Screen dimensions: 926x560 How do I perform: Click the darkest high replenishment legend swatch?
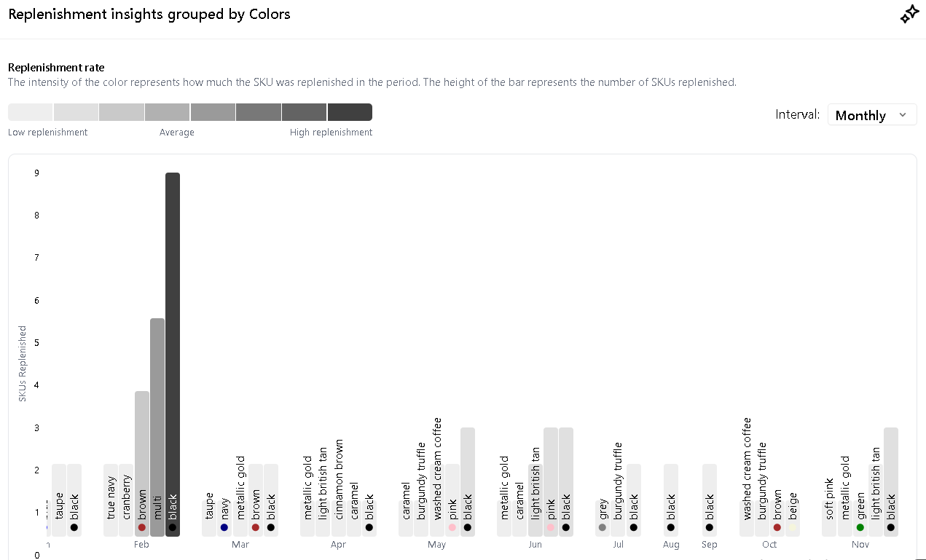tap(350, 112)
